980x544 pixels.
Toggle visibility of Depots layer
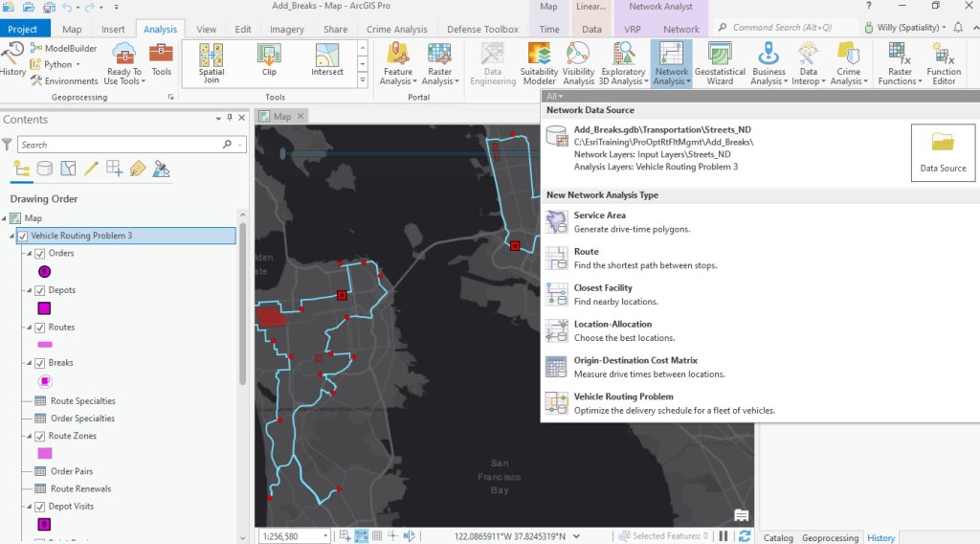(40, 290)
